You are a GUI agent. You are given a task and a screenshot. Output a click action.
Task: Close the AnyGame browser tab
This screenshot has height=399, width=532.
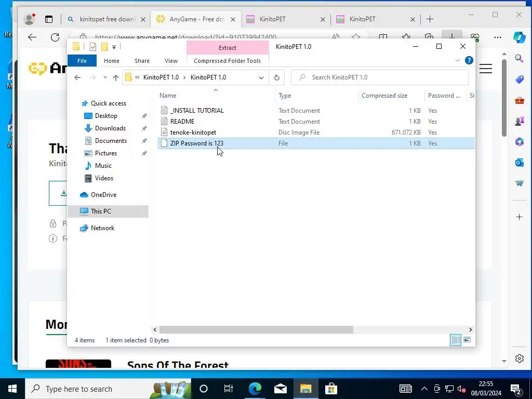(x=233, y=20)
